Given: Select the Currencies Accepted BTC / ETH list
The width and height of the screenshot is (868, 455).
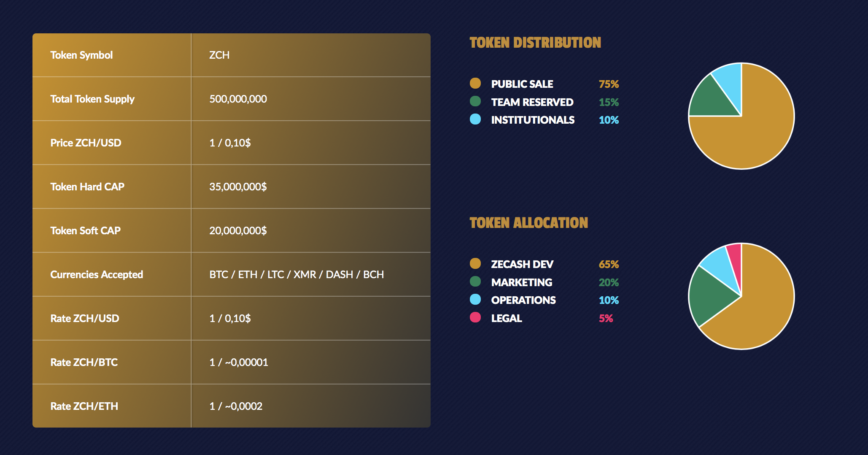Looking at the screenshot, I should pyautogui.click(x=297, y=275).
